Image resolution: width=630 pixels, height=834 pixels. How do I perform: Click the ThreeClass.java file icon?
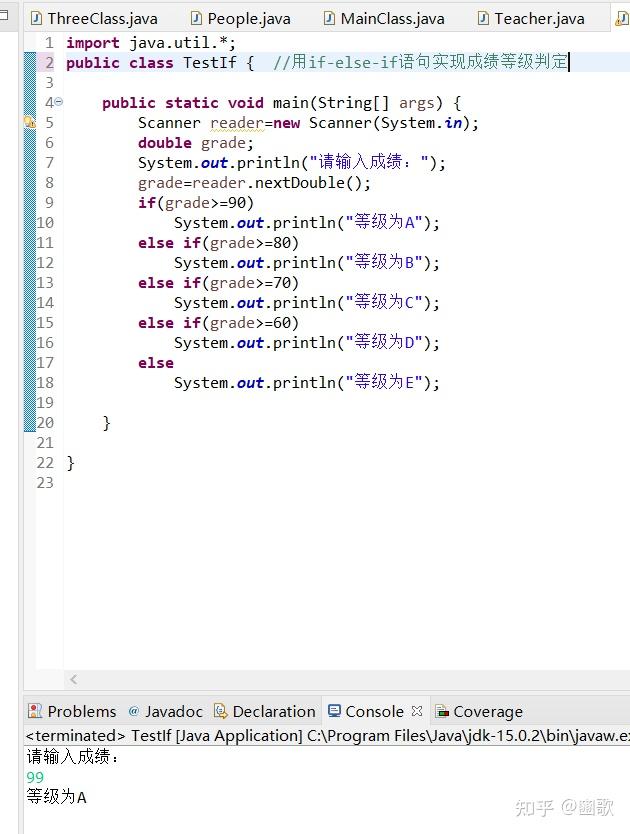coord(36,19)
